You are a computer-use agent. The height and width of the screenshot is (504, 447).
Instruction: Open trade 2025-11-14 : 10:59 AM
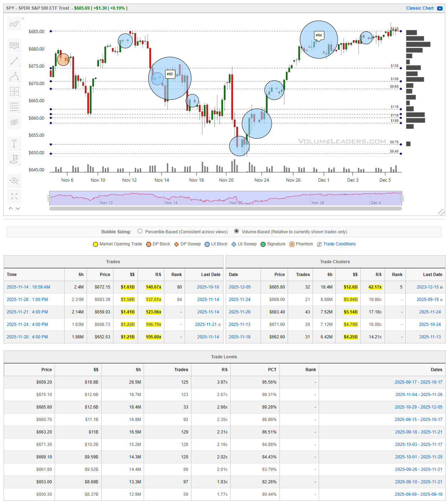coord(29,287)
